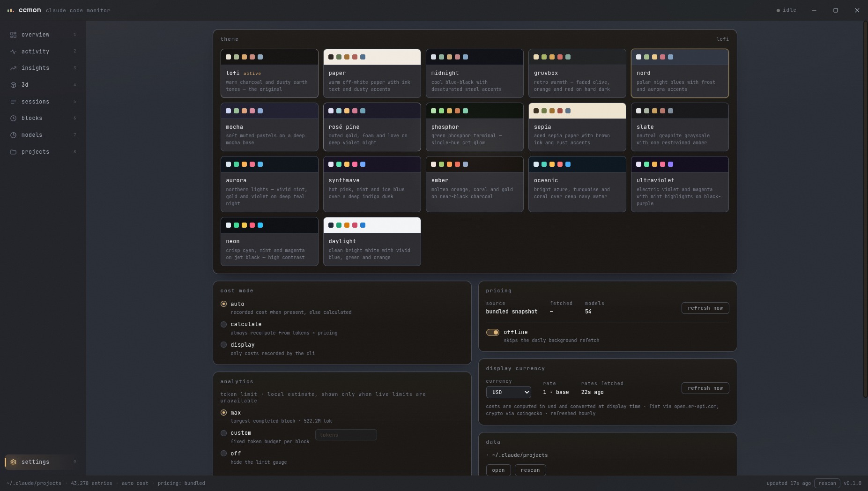The height and width of the screenshot is (491, 868).
Task: Click the models pie-chart icon
Action: pyautogui.click(x=13, y=135)
